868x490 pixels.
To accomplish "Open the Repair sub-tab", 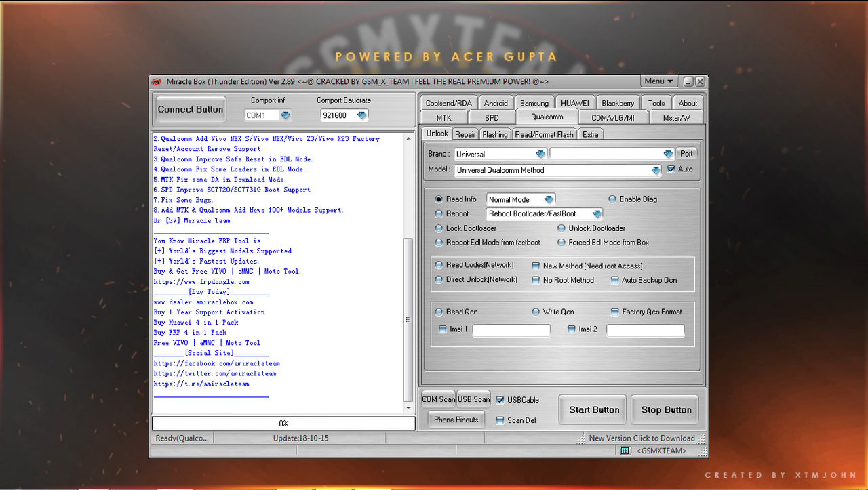I will [x=465, y=134].
